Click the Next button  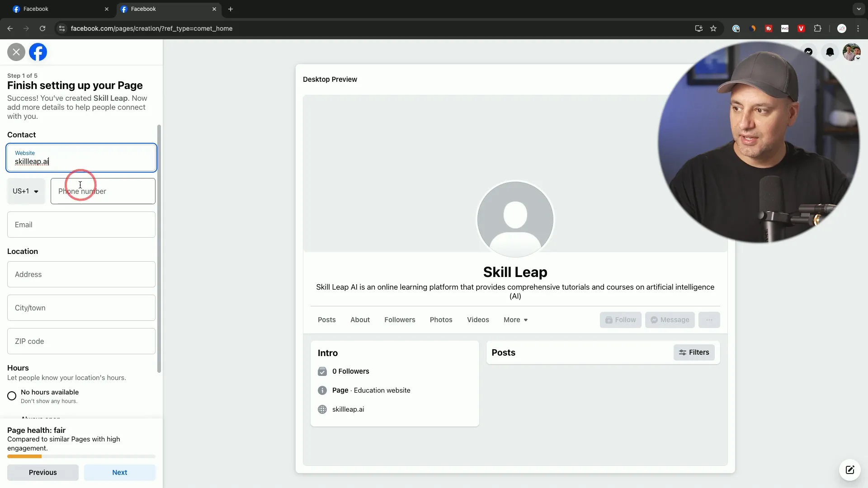pos(120,473)
